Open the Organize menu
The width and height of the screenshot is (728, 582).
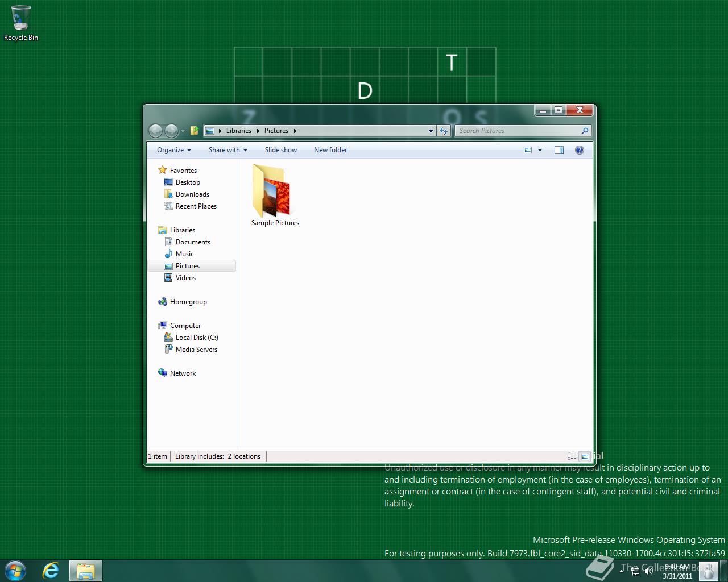pyautogui.click(x=174, y=150)
